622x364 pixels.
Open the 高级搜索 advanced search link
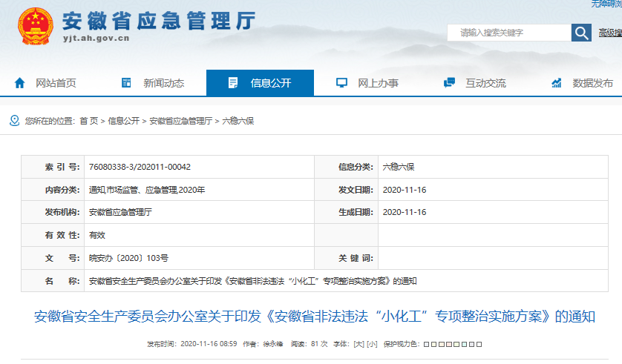click(x=610, y=33)
